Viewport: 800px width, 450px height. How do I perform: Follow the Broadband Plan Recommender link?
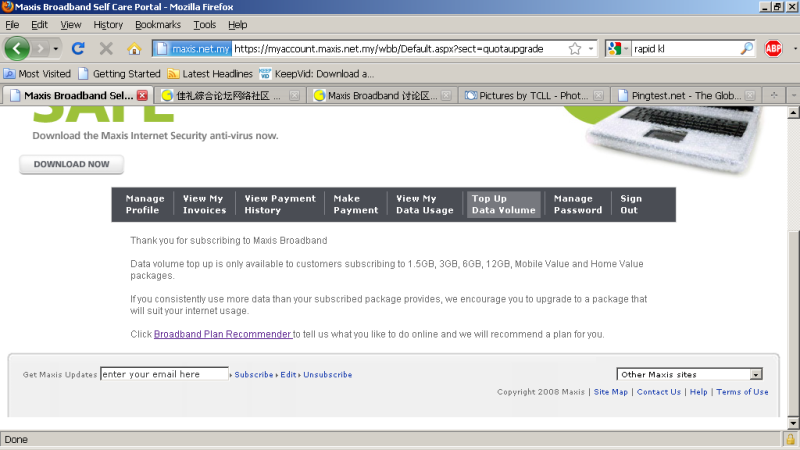pos(222,334)
